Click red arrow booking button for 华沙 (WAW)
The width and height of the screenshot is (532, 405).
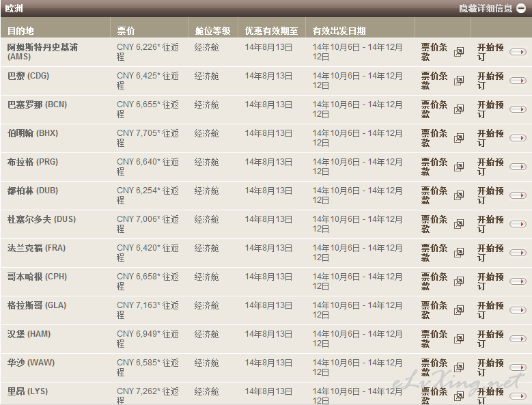tap(518, 367)
